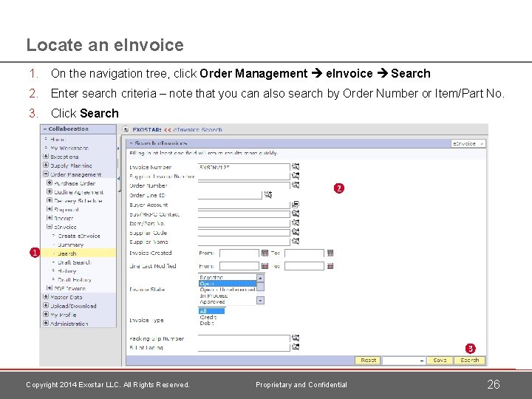Open the eInvoice dropdown at top right
The width and height of the screenshot is (532, 399).
click(468, 143)
